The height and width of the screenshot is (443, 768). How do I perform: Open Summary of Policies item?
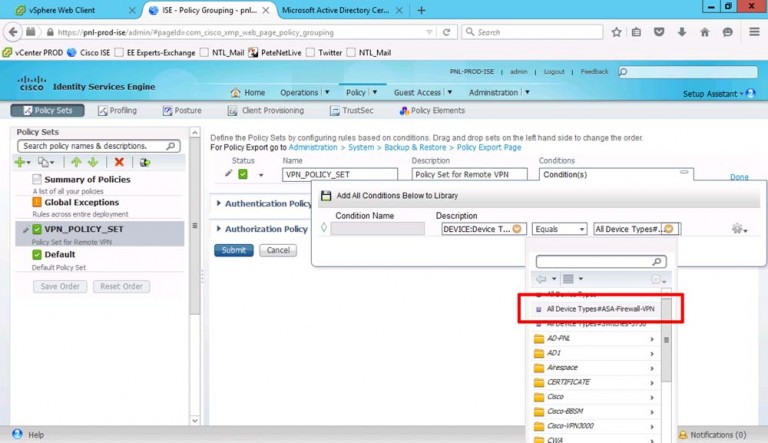pyautogui.click(x=87, y=179)
